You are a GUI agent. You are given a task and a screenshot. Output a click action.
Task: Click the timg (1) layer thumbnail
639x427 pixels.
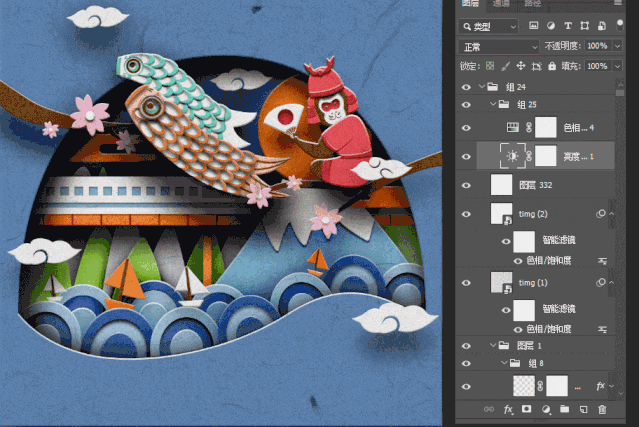500,283
